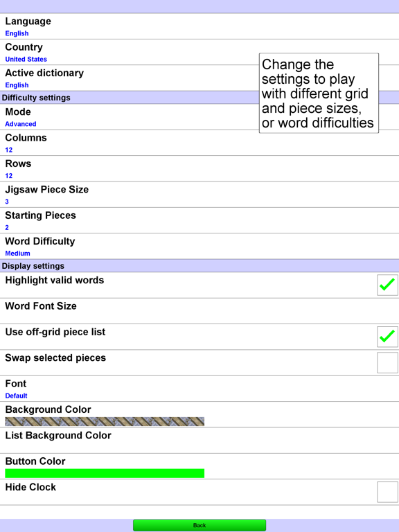Open the Columns setting

[199, 143]
